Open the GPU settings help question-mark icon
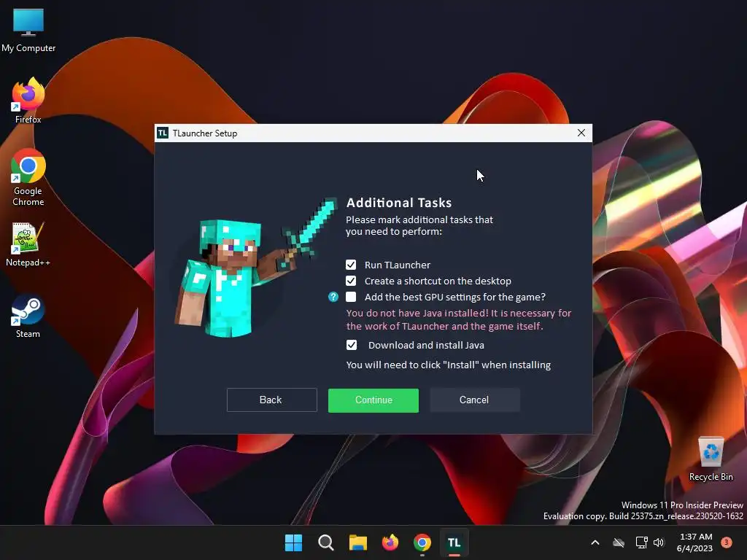This screenshot has width=747, height=560. click(333, 297)
